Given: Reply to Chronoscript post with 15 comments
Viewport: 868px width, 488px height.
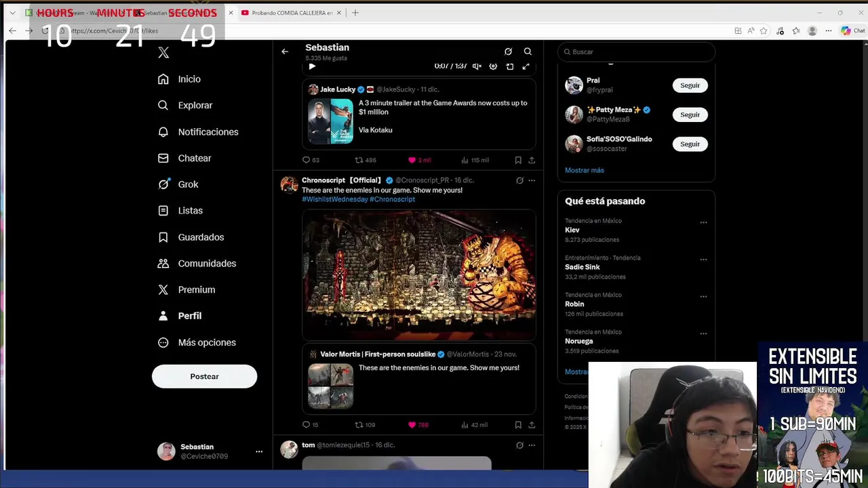Looking at the screenshot, I should point(311,425).
